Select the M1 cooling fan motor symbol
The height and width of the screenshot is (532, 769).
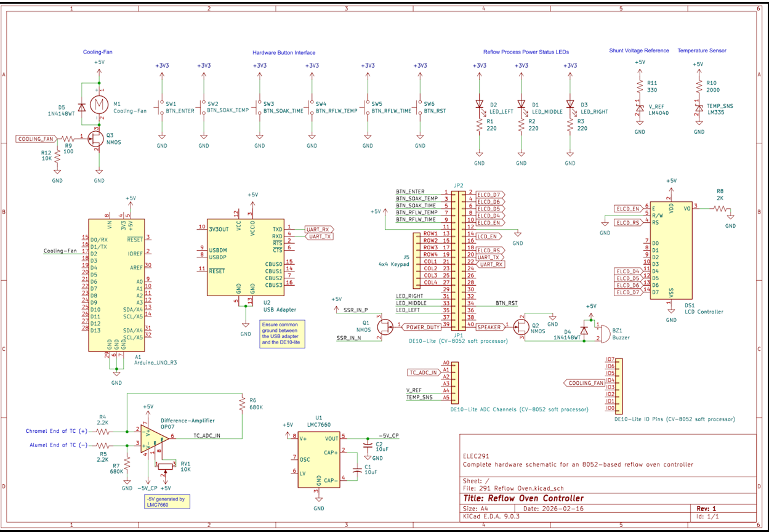click(99, 105)
